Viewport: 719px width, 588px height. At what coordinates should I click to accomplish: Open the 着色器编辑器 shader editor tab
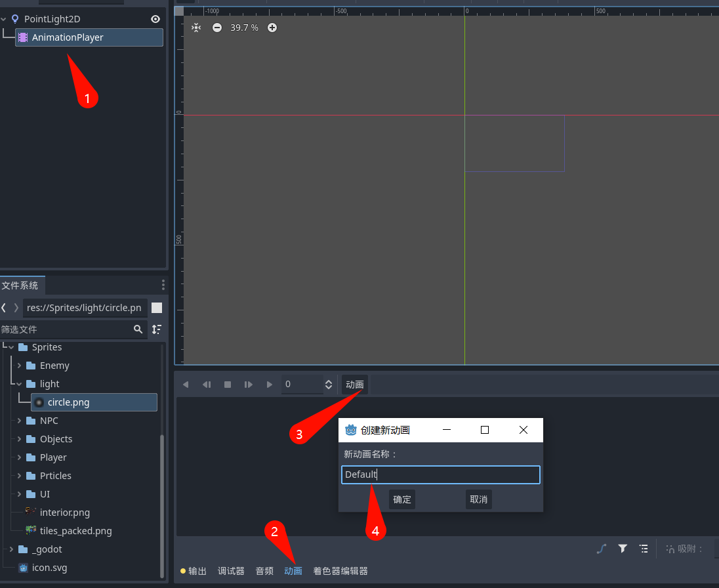click(x=340, y=570)
